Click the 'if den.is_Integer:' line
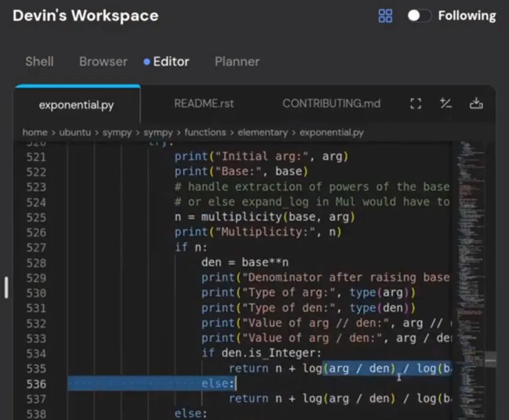Image resolution: width=509 pixels, height=420 pixels. pos(261,353)
